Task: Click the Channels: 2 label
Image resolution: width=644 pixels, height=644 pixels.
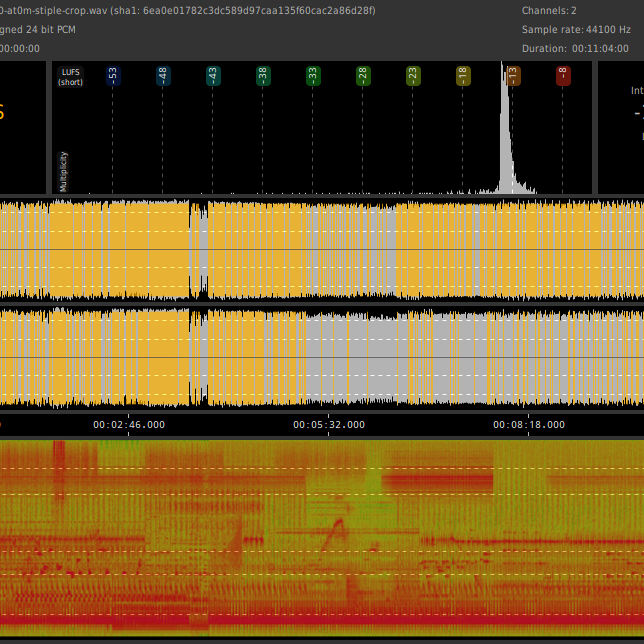Action: [549, 11]
